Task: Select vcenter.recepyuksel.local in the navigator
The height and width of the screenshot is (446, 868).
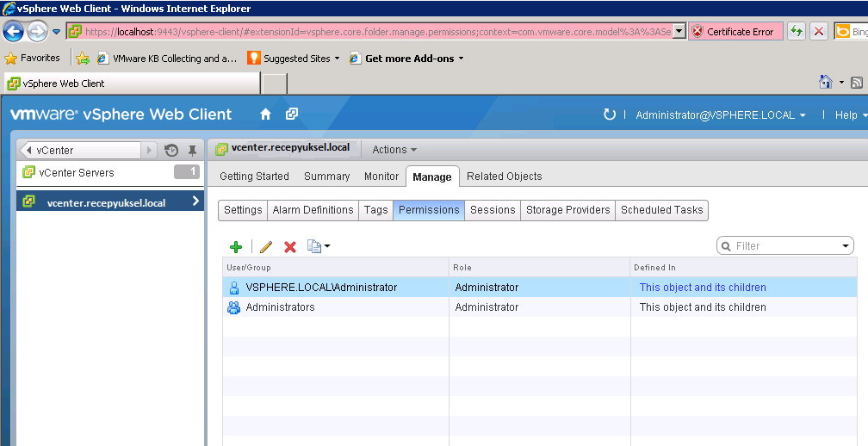Action: 110,202
